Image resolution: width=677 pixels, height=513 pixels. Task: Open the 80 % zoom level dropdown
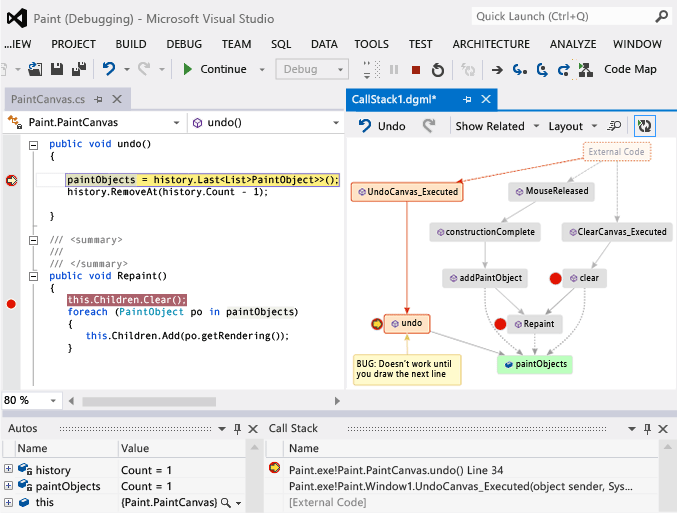[x=52, y=400]
